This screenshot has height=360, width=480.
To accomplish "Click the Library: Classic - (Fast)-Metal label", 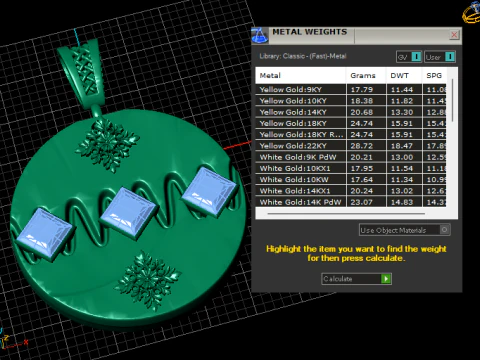I will point(303,56).
